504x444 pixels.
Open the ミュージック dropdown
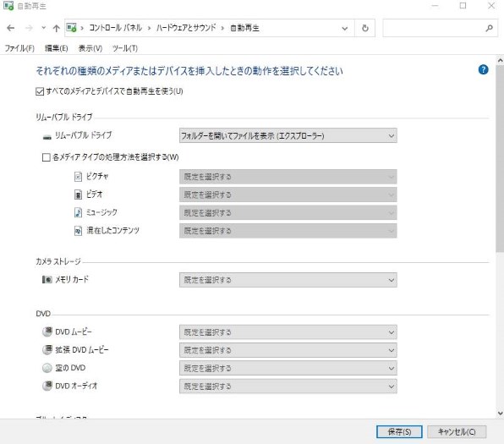[x=288, y=212]
